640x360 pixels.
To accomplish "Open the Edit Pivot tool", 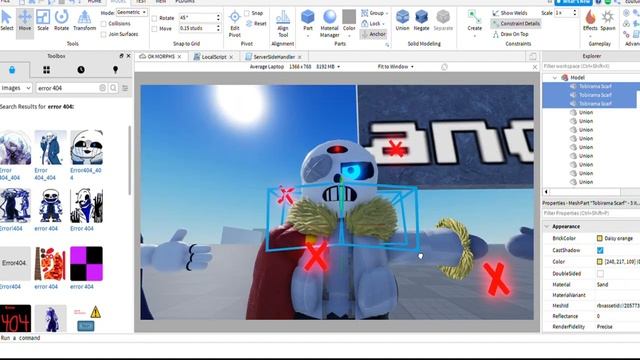I will click(235, 24).
